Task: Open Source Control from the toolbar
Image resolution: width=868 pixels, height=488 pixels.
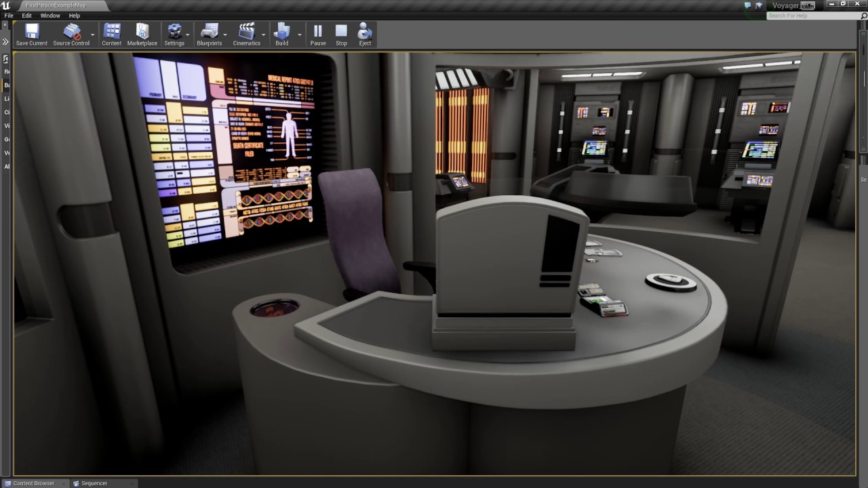Action: point(71,35)
